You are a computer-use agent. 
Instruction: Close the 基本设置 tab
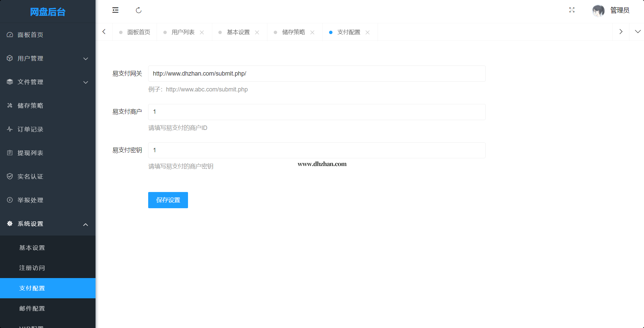coord(257,32)
